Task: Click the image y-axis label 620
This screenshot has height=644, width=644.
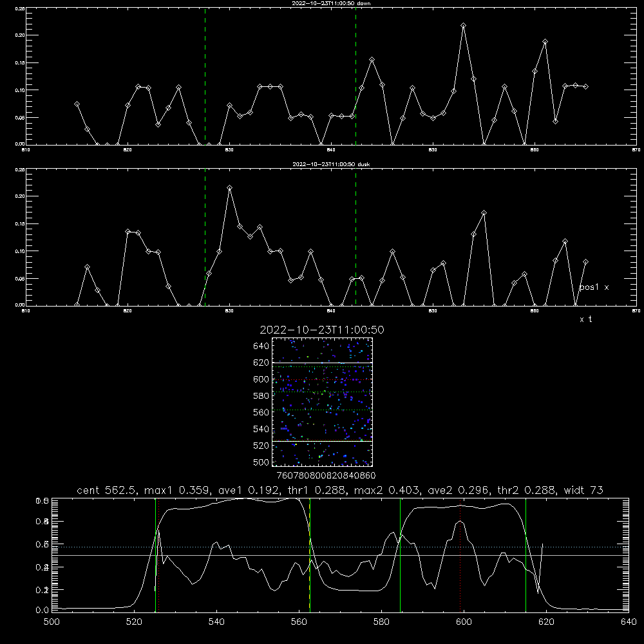Action: point(261,363)
